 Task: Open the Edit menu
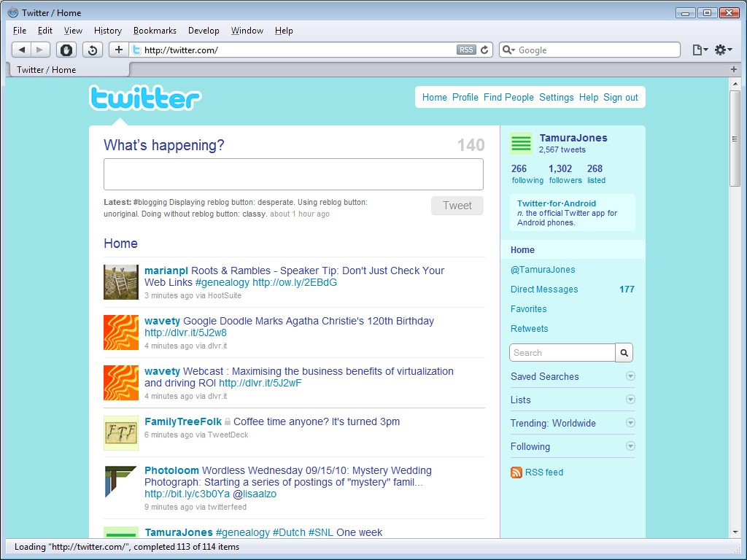(45, 31)
